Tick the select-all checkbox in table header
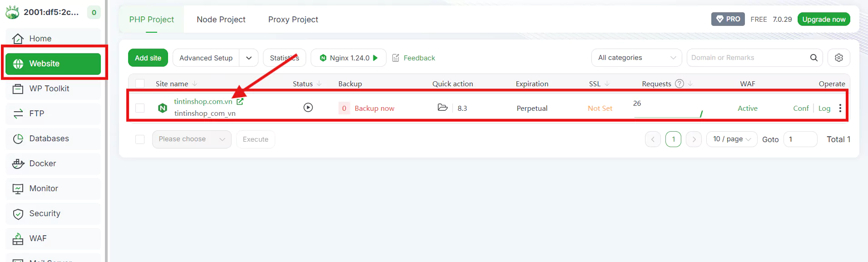 pyautogui.click(x=140, y=84)
